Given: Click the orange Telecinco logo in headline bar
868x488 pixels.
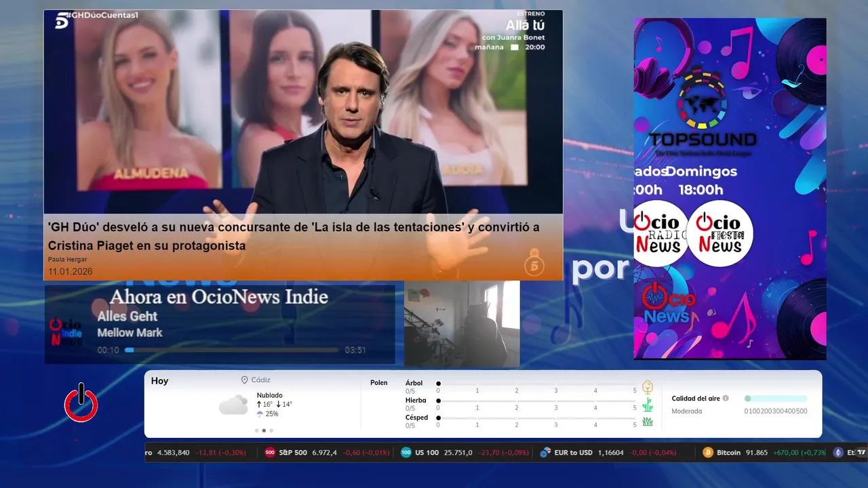Looking at the screenshot, I should tap(535, 264).
